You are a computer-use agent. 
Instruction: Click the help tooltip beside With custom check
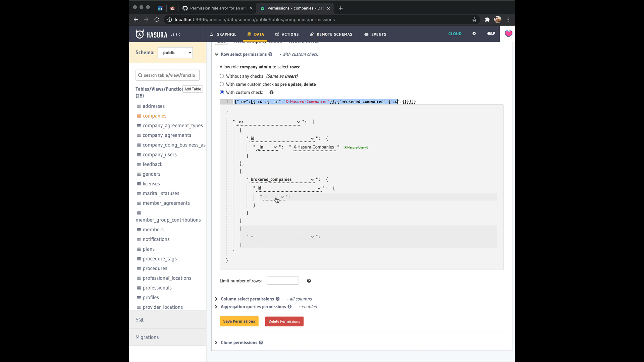pyautogui.click(x=271, y=92)
